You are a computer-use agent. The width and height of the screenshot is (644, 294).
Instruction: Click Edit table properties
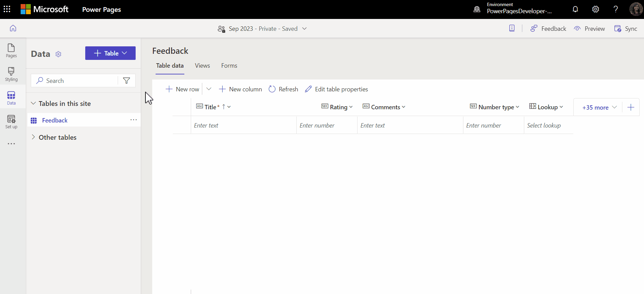point(336,89)
